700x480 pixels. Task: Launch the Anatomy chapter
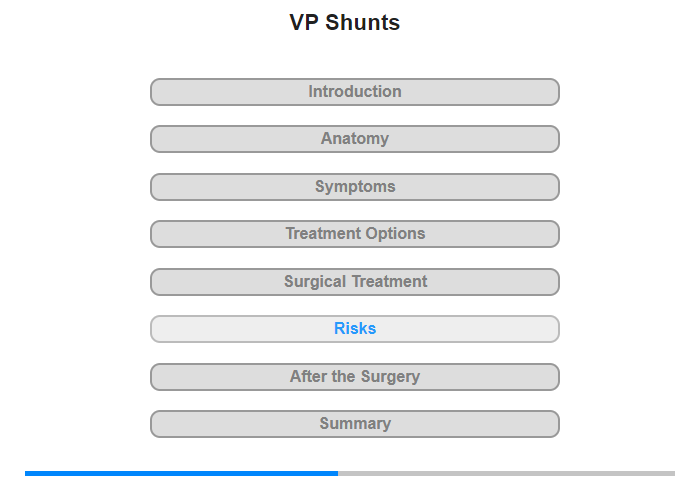(x=354, y=139)
